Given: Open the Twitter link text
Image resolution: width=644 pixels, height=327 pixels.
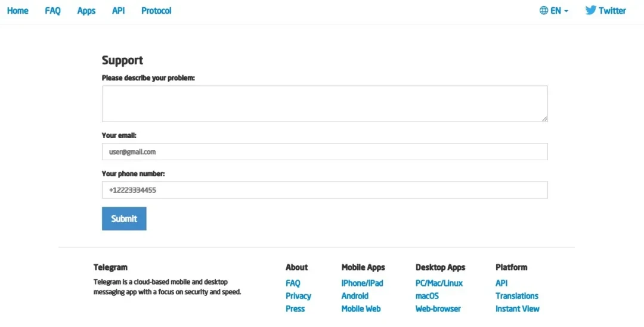Looking at the screenshot, I should pos(612,11).
